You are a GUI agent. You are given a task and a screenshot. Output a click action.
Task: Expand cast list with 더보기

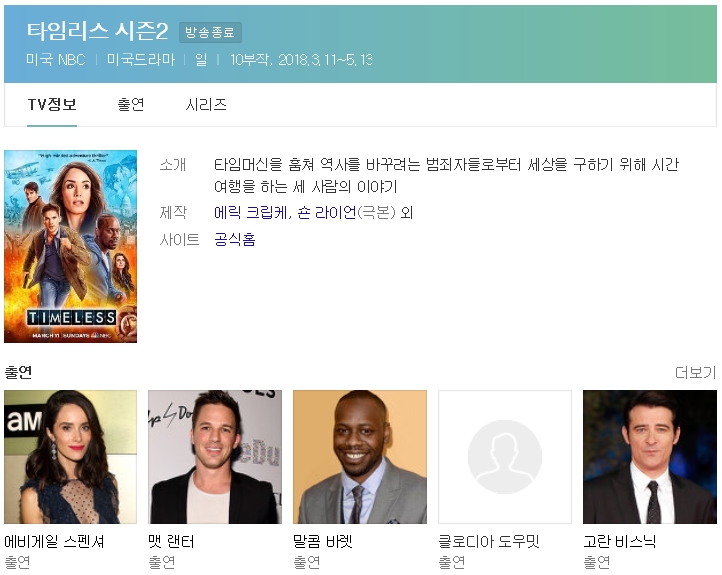pyautogui.click(x=695, y=373)
